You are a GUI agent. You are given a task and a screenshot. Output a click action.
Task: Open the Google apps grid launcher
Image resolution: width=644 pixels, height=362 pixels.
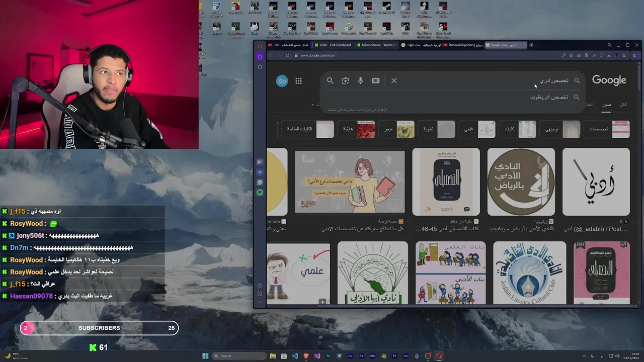[x=298, y=81]
